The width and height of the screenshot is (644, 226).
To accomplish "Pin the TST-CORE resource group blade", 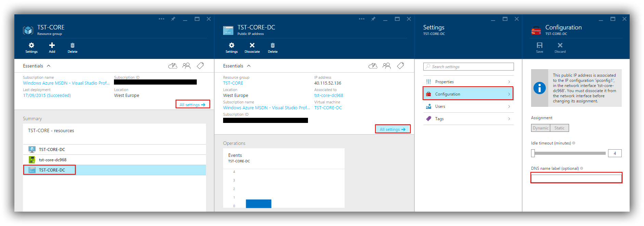I will tap(173, 19).
